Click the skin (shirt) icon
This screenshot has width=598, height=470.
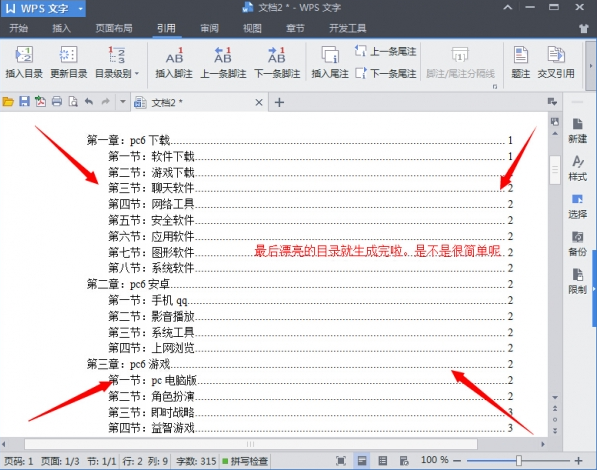pos(584,28)
